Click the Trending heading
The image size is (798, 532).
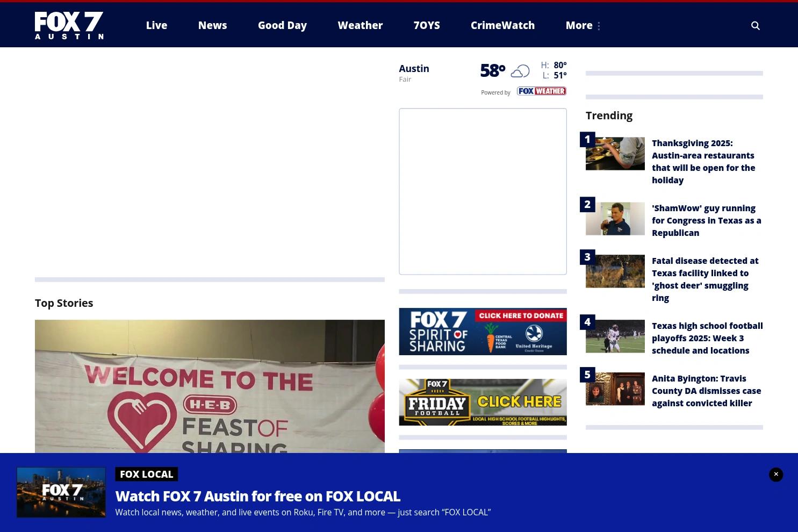[609, 116]
